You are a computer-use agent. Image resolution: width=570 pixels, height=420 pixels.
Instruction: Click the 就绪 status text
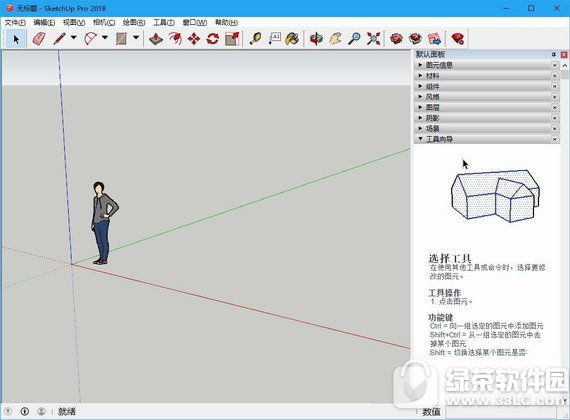(67, 412)
